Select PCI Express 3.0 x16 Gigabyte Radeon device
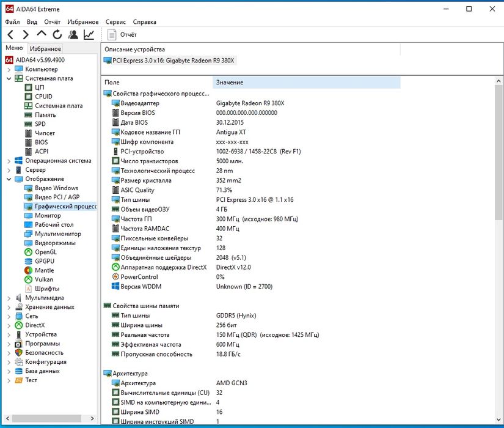The width and height of the screenshot is (504, 428). tap(170, 60)
